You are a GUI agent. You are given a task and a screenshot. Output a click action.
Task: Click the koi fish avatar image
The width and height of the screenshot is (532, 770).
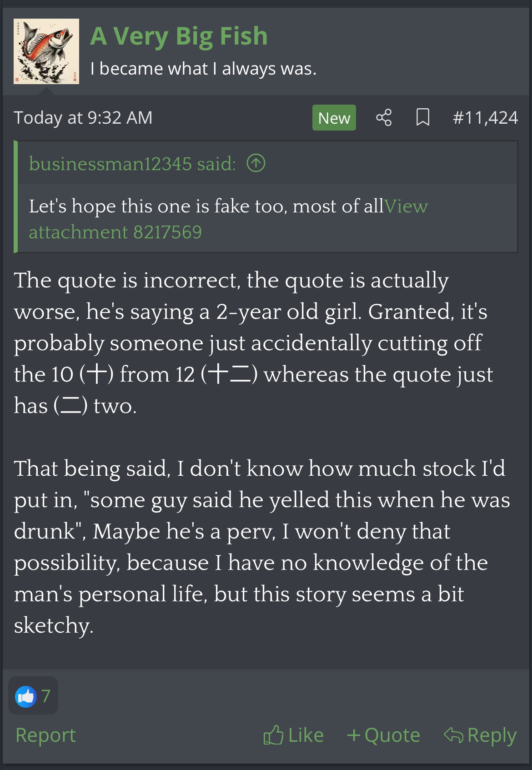pyautogui.click(x=46, y=51)
